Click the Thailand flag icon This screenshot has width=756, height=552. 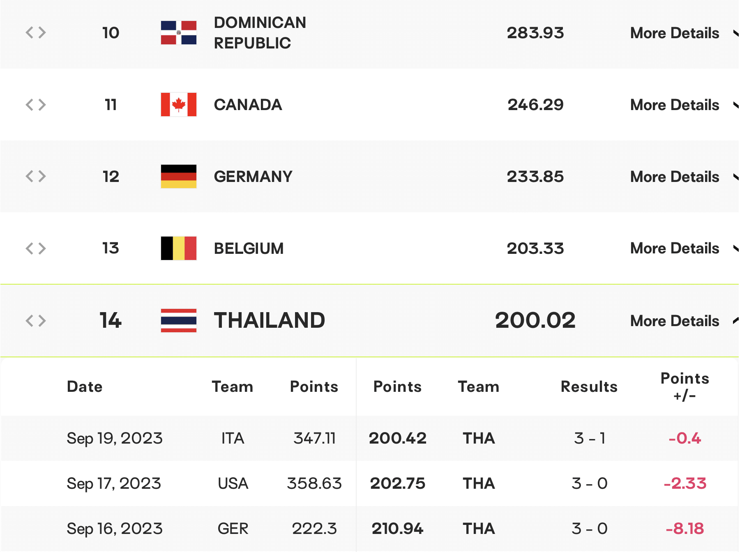pyautogui.click(x=178, y=320)
